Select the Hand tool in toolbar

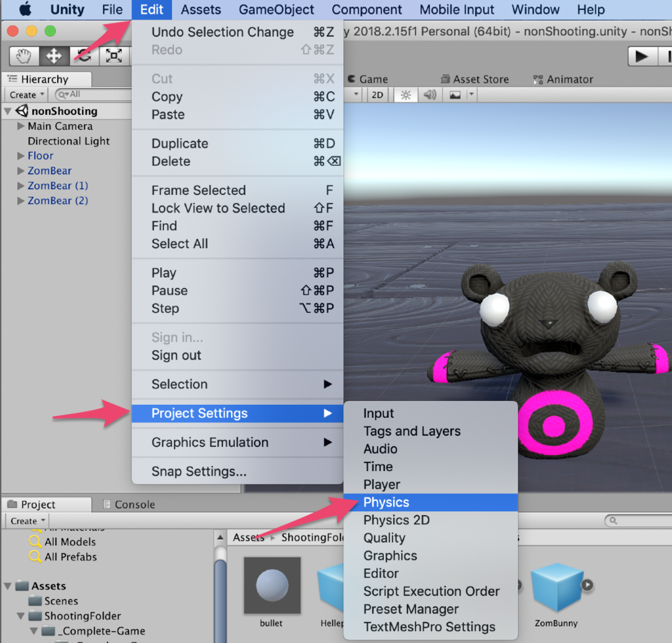(x=24, y=56)
